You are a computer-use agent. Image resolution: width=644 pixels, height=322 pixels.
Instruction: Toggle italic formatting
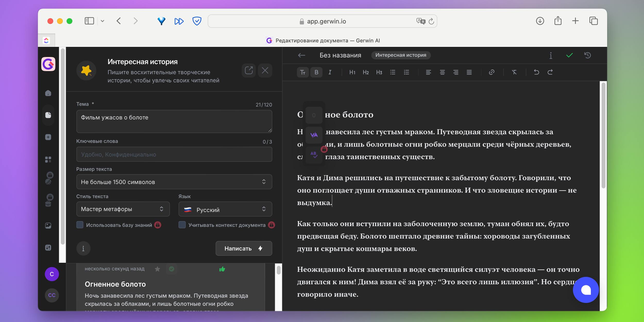pyautogui.click(x=330, y=72)
